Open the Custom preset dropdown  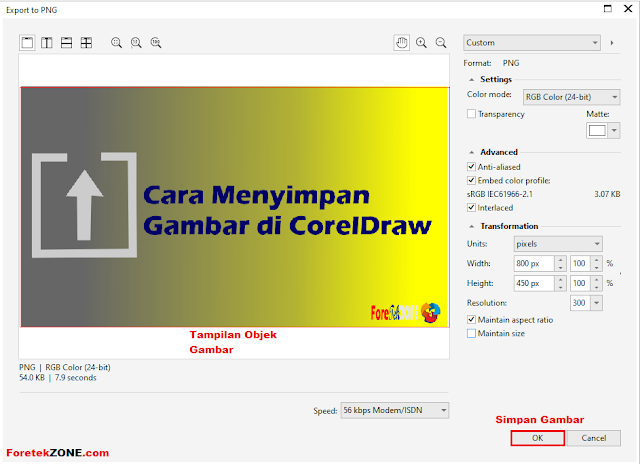click(x=532, y=43)
